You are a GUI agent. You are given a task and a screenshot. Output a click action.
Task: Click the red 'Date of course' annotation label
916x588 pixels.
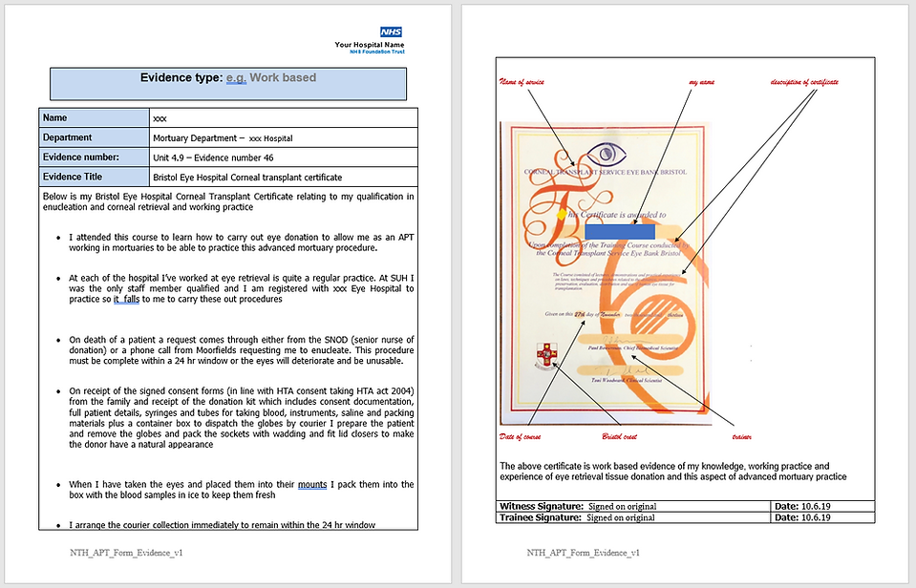pos(520,437)
